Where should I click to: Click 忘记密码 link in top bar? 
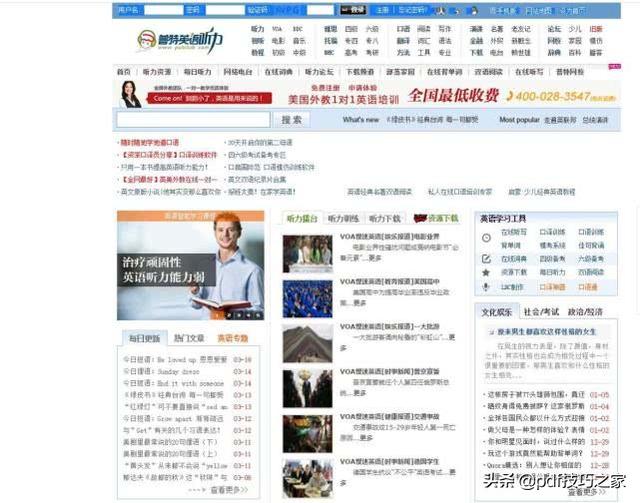tap(414, 10)
